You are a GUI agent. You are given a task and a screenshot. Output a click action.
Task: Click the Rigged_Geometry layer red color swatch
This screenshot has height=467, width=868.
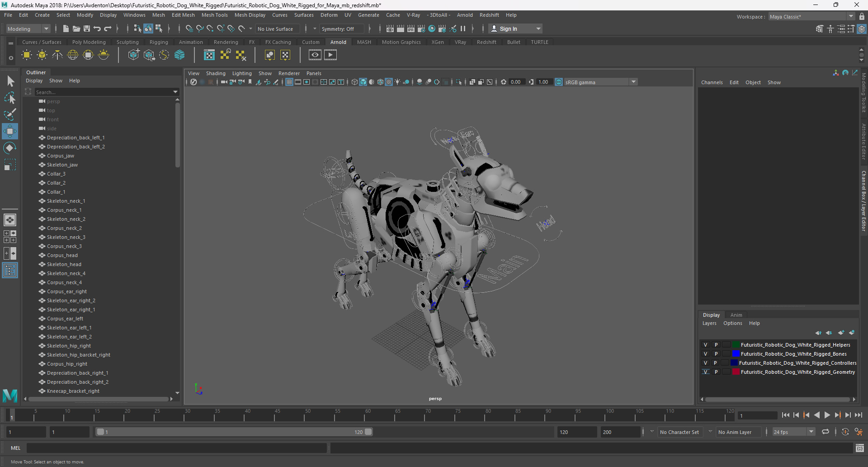[x=736, y=372]
